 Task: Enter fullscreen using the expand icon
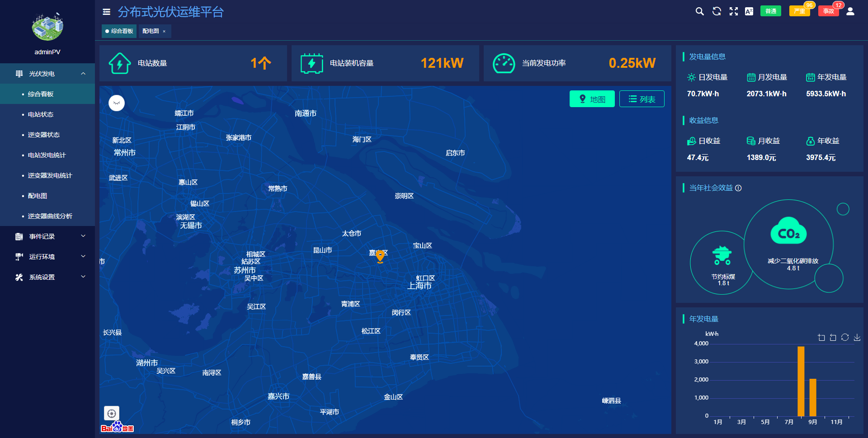pyautogui.click(x=733, y=11)
